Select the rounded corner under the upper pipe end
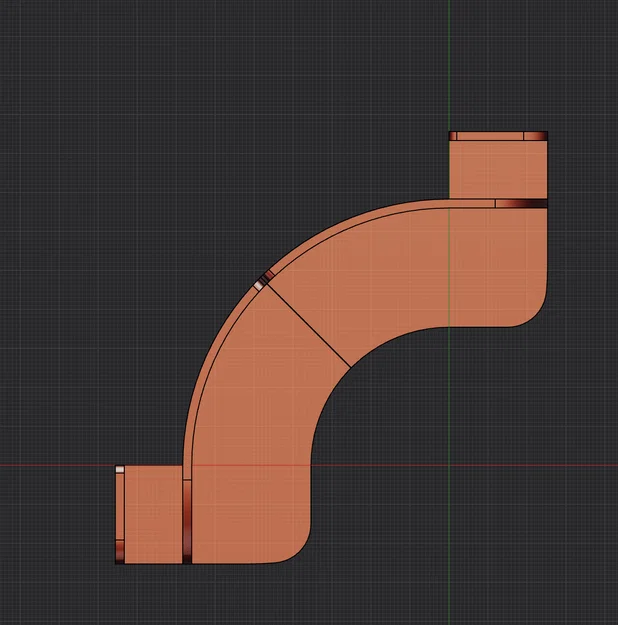This screenshot has height=625, width=618. tap(533, 313)
